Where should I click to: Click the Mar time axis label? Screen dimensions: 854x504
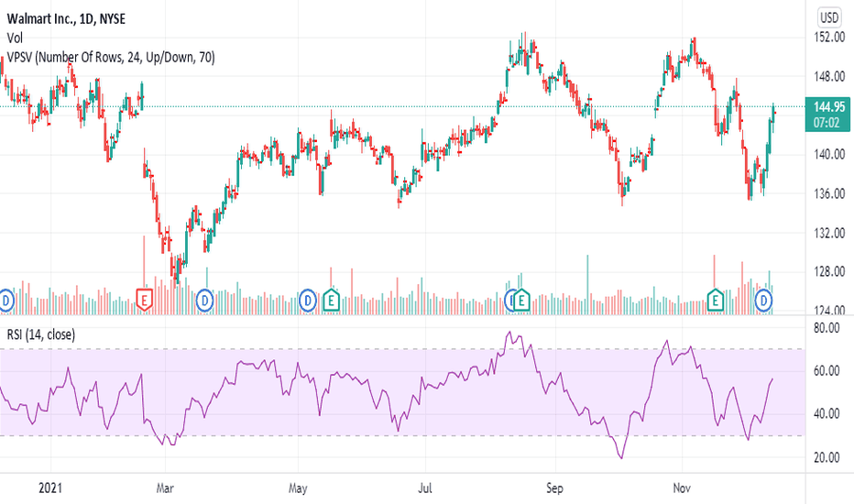(165, 488)
